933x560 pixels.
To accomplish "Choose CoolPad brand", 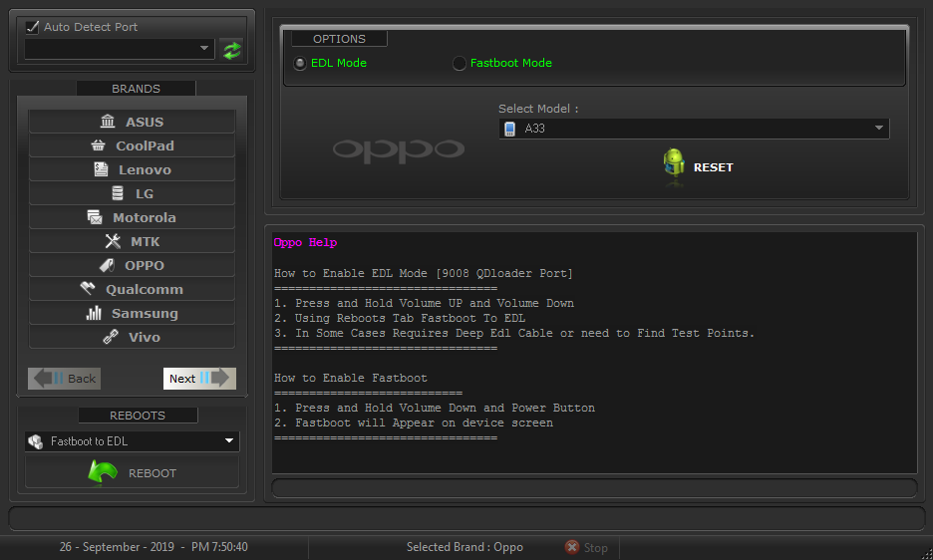I will (x=133, y=145).
